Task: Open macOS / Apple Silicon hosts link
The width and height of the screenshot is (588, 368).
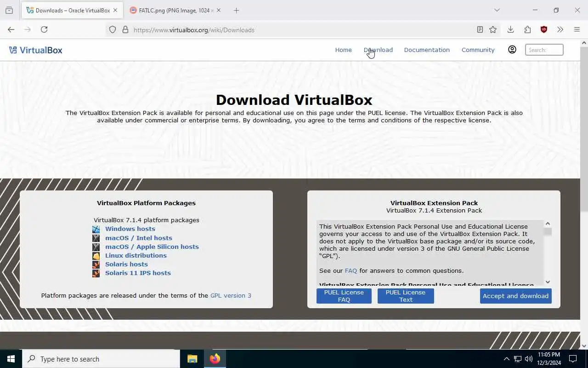Action: click(152, 247)
